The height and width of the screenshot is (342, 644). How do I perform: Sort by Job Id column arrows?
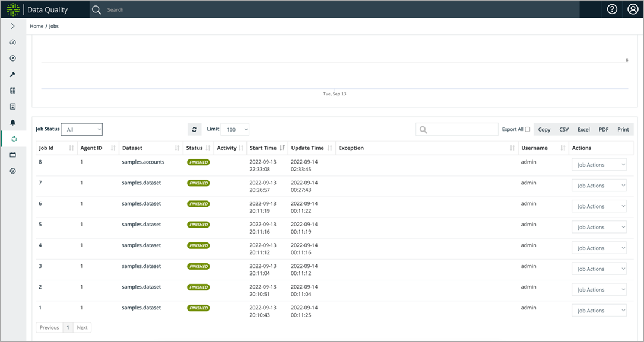click(x=71, y=148)
